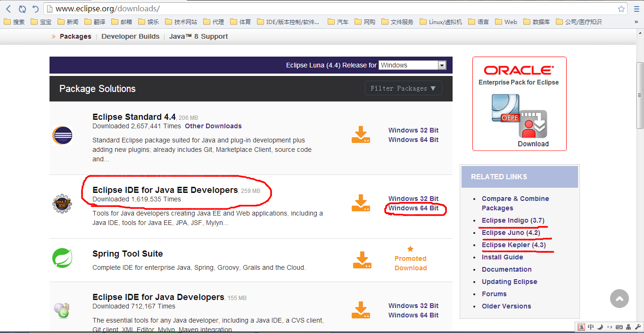Image resolution: width=644 pixels, height=333 pixels.
Task: Open the 翻译 bookmark folder
Action: 95,22
